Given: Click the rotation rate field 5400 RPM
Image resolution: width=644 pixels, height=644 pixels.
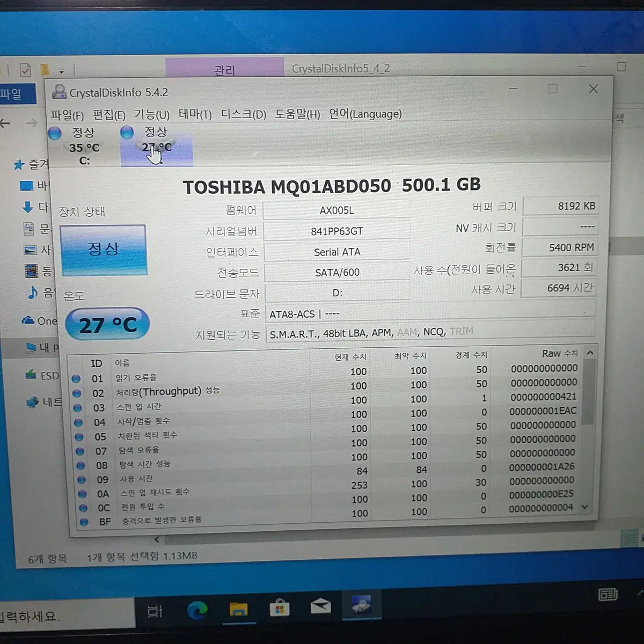Looking at the screenshot, I should tap(561, 247).
